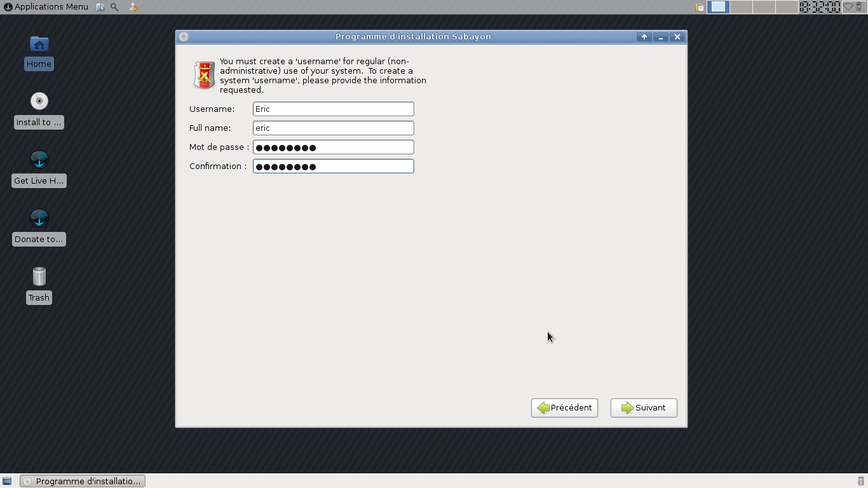Click the battery status tray icon
Screen dimensions: 868x488
859,7
